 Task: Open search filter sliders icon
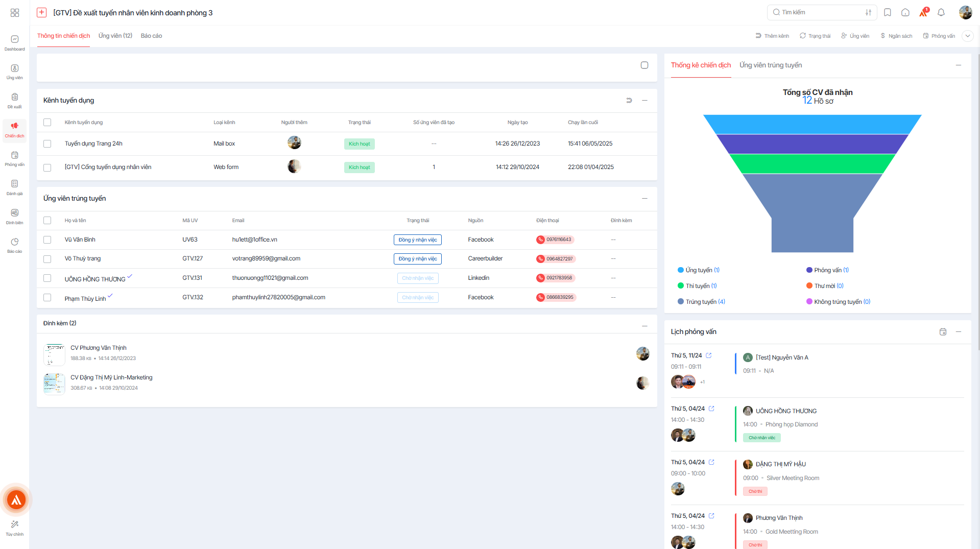pos(868,12)
